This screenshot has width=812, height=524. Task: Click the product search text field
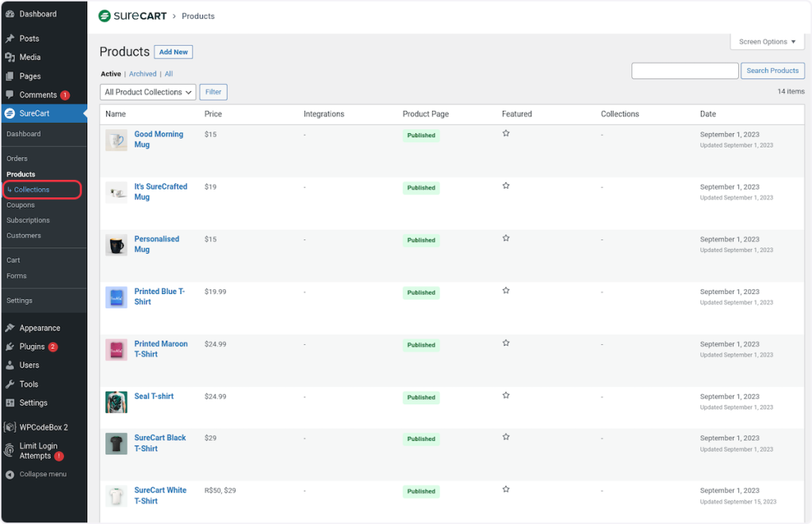684,71
